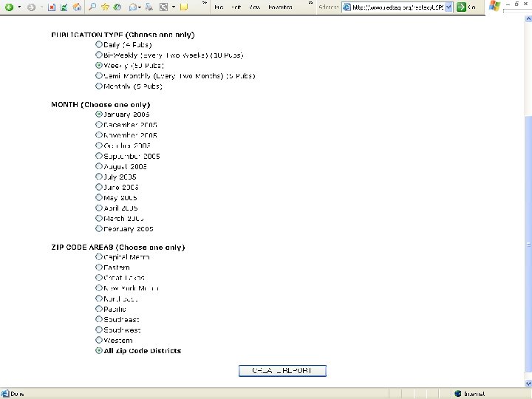This screenshot has width=532, height=399.
Task: Select Bi-Weekly publication type
Action: pyautogui.click(x=99, y=55)
